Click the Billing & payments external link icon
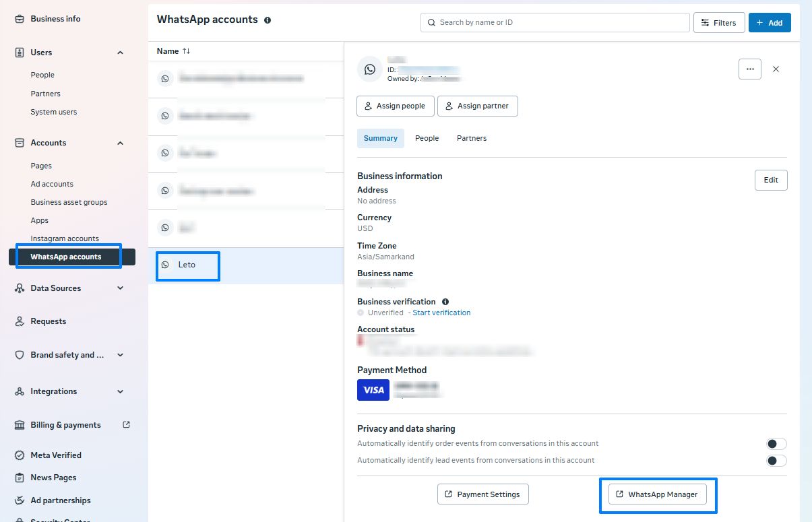Screen dimensions: 812x522 (x=126, y=425)
